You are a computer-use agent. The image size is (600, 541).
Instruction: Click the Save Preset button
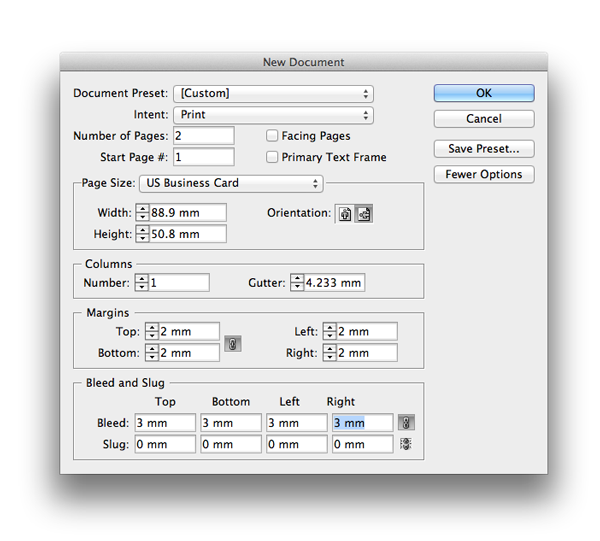pos(484,149)
